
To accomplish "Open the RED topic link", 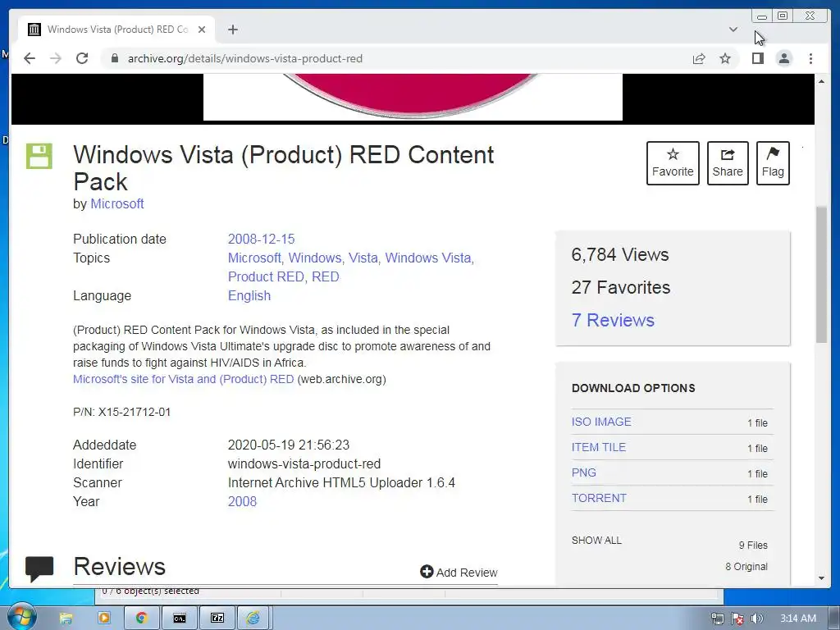I will [325, 276].
